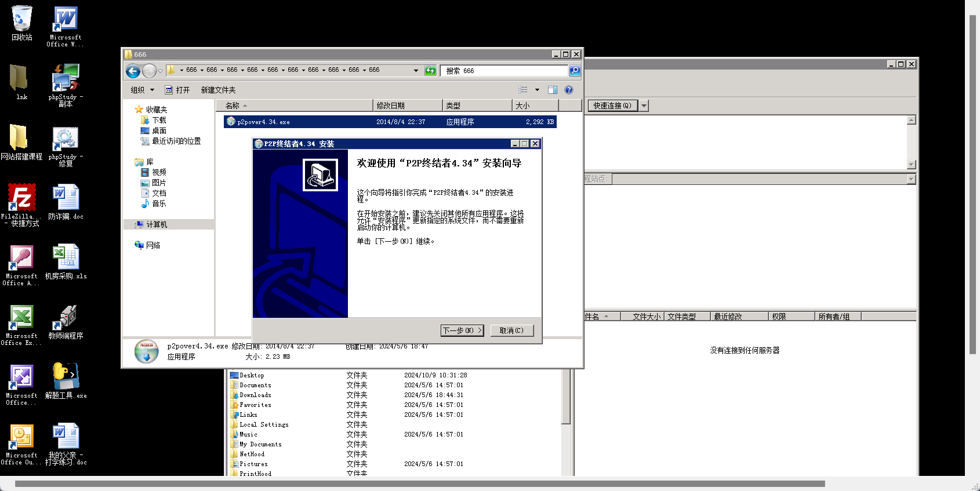Open 快速连接 history dropdown arrow in FileZilla
The width and height of the screenshot is (980, 491).
pyautogui.click(x=644, y=106)
